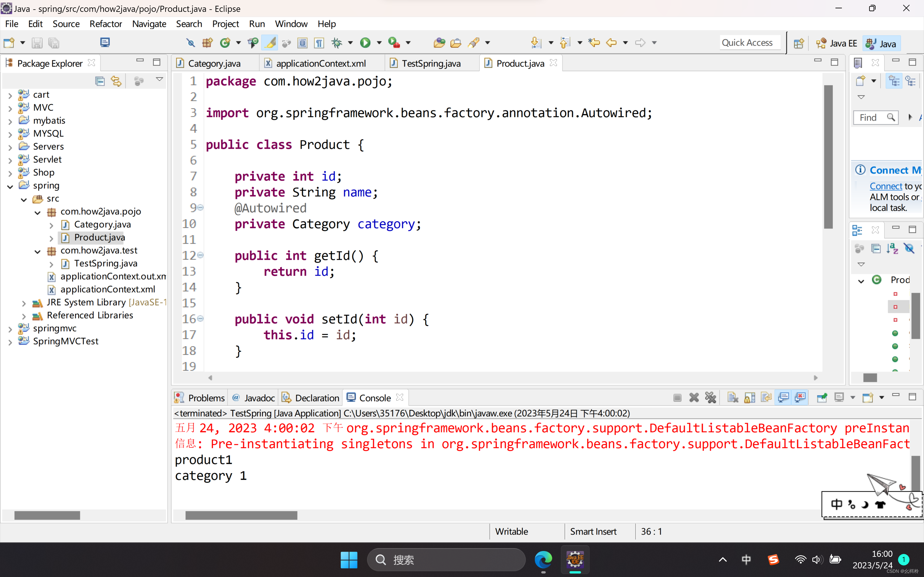This screenshot has width=924, height=577.
Task: Open the Refactor menu
Action: tap(105, 24)
